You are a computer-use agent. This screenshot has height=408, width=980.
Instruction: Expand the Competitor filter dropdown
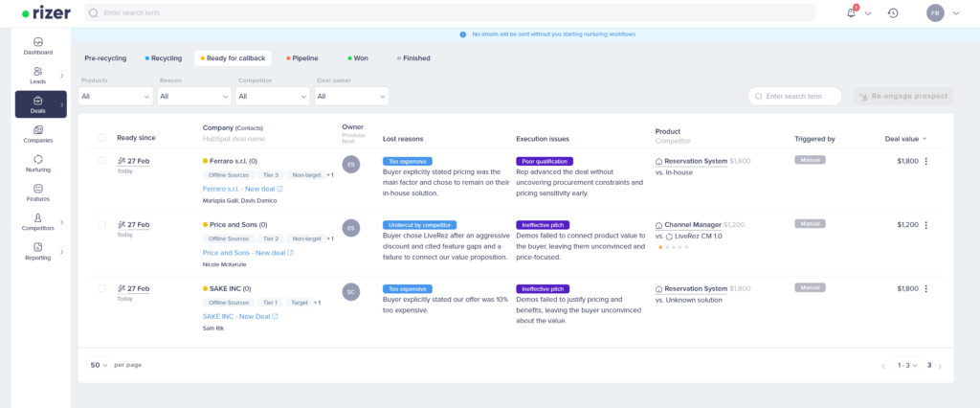tap(273, 96)
